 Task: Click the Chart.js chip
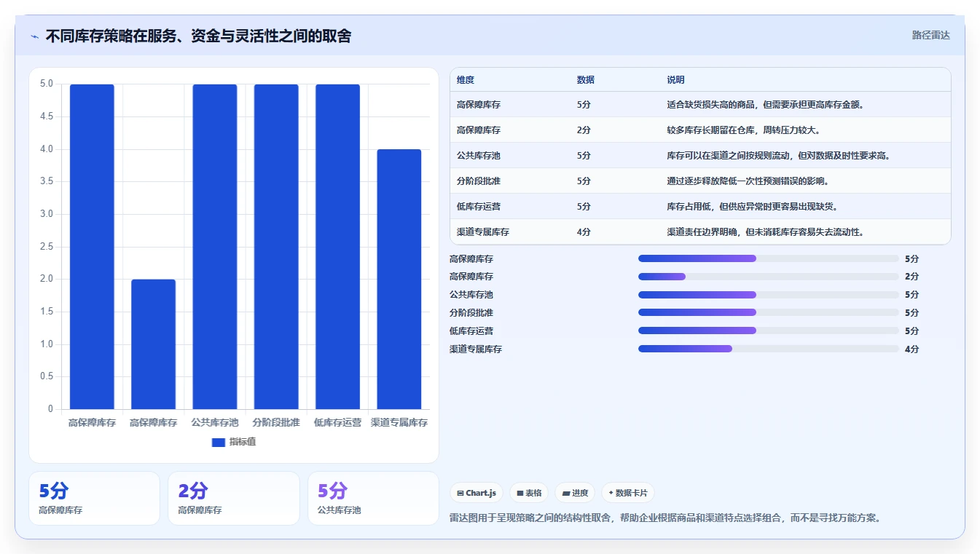pos(477,493)
